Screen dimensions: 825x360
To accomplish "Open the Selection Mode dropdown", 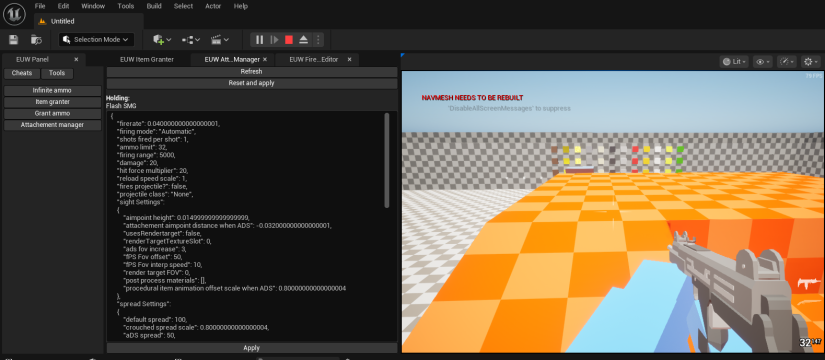I will pyautogui.click(x=96, y=39).
